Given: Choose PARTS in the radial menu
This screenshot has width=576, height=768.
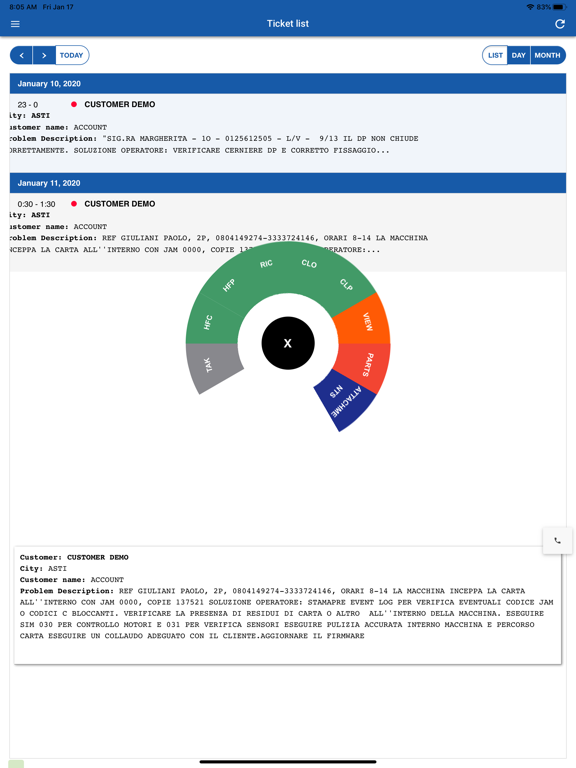Looking at the screenshot, I should 367,364.
